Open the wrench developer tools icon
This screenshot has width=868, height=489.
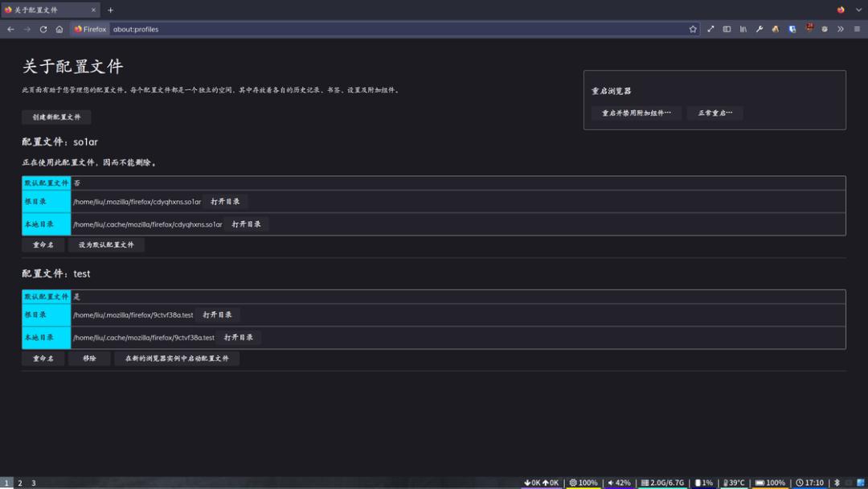(759, 29)
